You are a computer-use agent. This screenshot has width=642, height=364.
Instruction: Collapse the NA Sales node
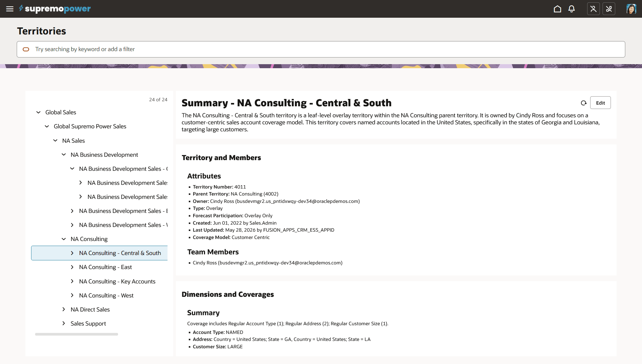(x=55, y=141)
